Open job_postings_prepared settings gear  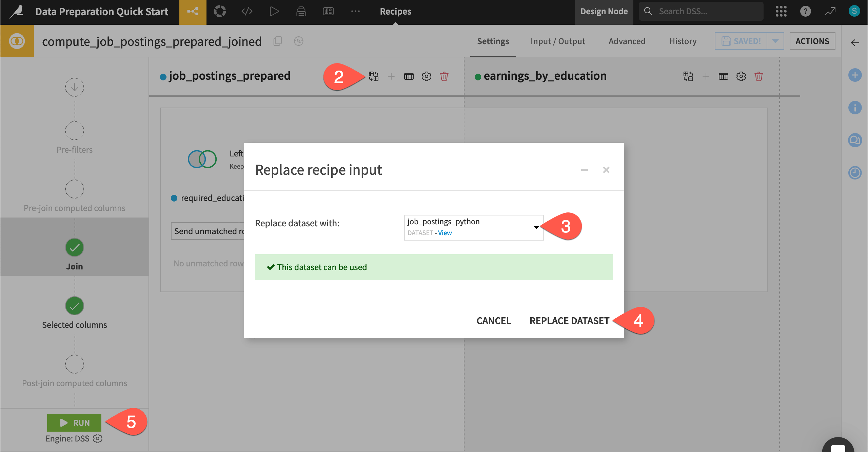[426, 76]
